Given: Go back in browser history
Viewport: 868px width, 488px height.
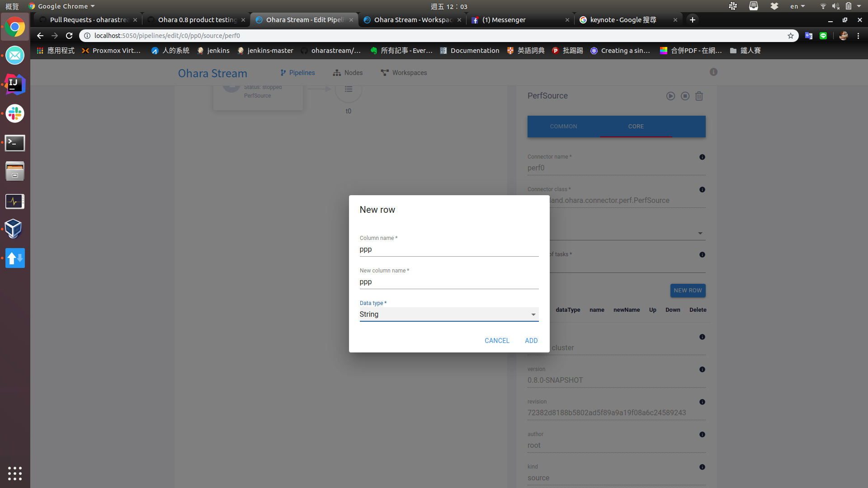Looking at the screenshot, I should click(40, 36).
